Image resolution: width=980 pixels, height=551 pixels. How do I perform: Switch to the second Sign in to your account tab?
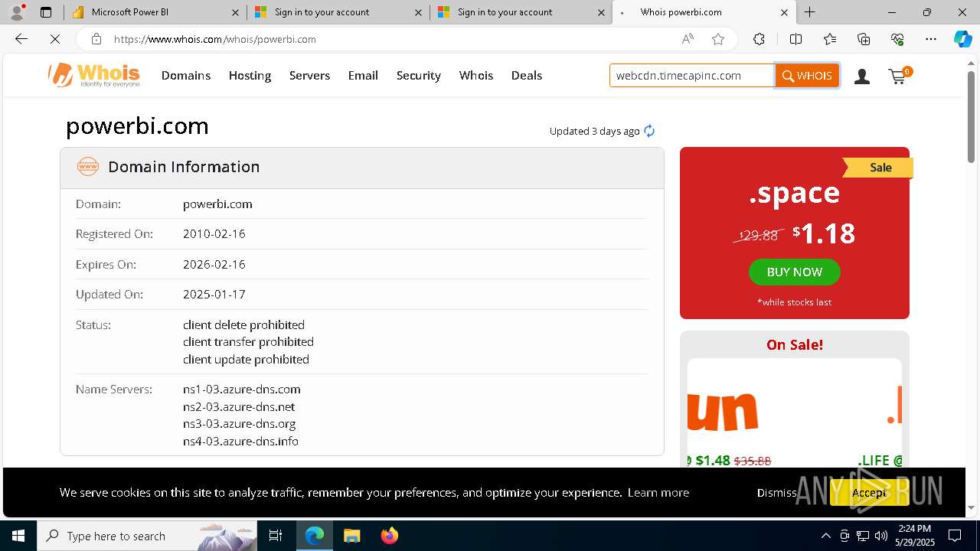point(521,12)
